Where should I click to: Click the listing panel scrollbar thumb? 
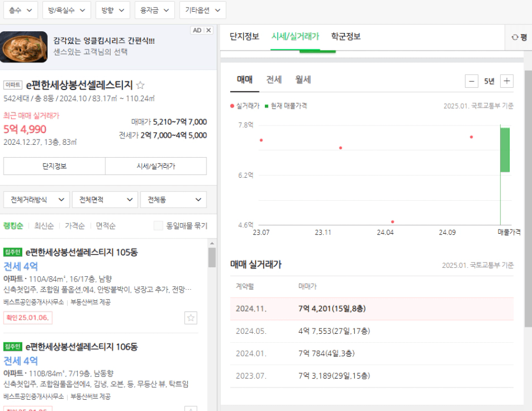click(212, 257)
